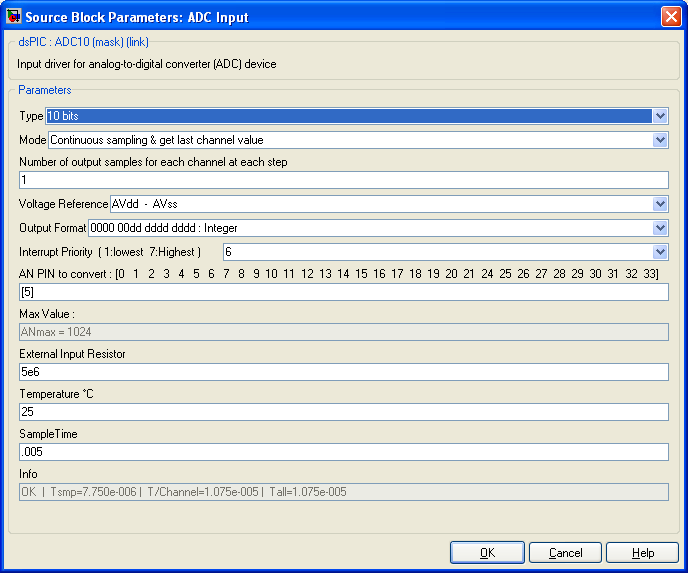Click the number of output samples field
Image resolution: width=688 pixels, height=573 pixels.
[x=343, y=180]
